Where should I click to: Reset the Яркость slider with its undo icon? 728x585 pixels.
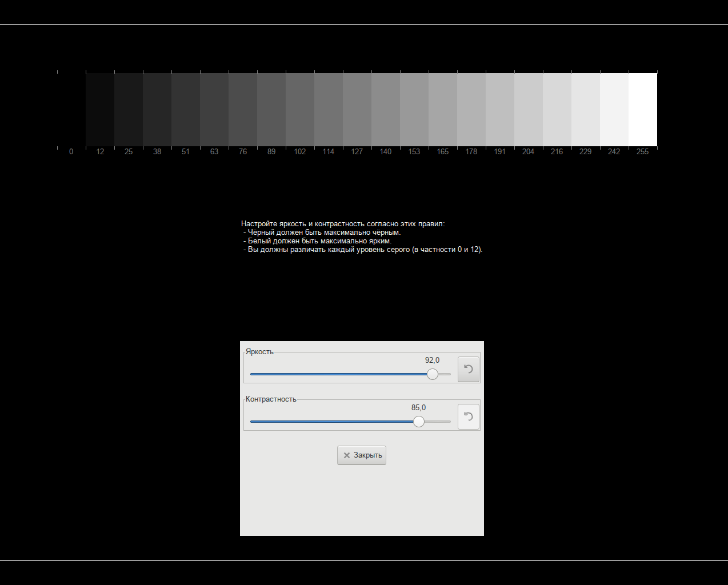pyautogui.click(x=469, y=369)
